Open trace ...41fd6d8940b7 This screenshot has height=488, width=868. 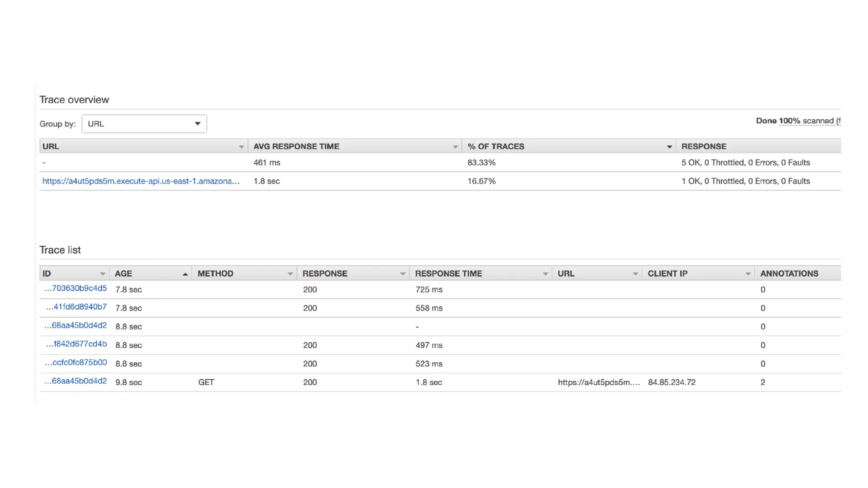76,307
